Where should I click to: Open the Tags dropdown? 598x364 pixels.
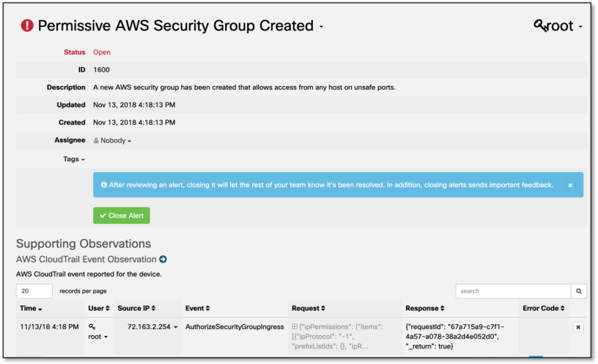pos(74,159)
